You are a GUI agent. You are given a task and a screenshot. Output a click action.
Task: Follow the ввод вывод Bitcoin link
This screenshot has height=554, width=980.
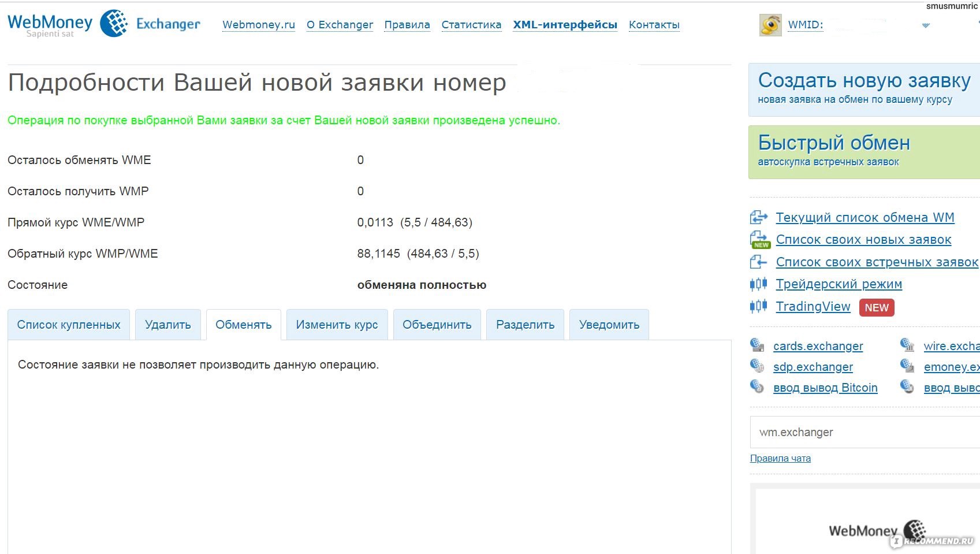tap(826, 388)
